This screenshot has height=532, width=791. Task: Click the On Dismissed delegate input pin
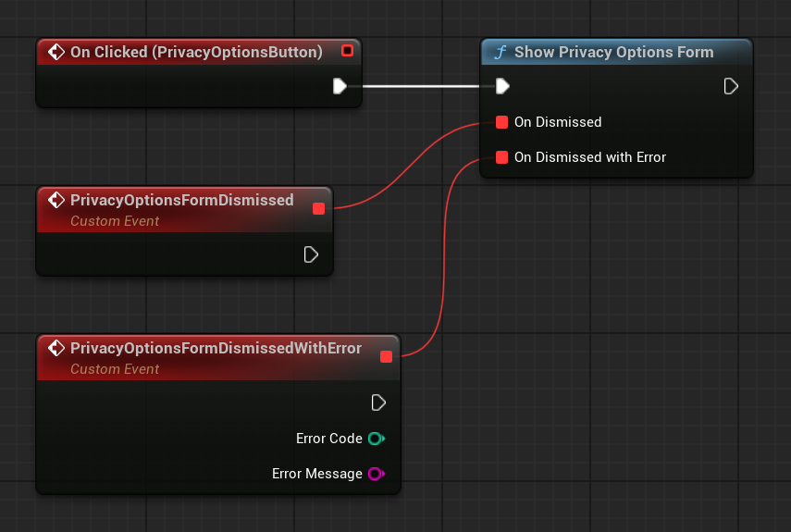coord(501,122)
